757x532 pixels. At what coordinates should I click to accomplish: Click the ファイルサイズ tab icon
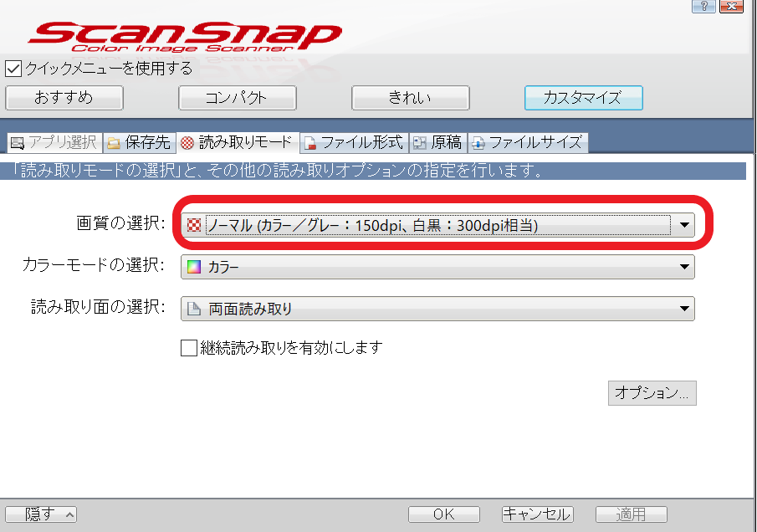point(478,143)
